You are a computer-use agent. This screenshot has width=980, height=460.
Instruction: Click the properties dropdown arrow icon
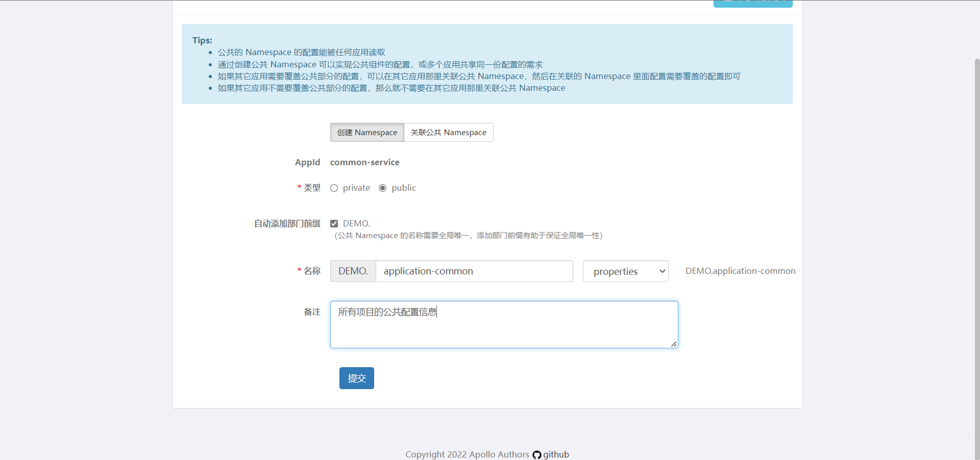click(662, 271)
